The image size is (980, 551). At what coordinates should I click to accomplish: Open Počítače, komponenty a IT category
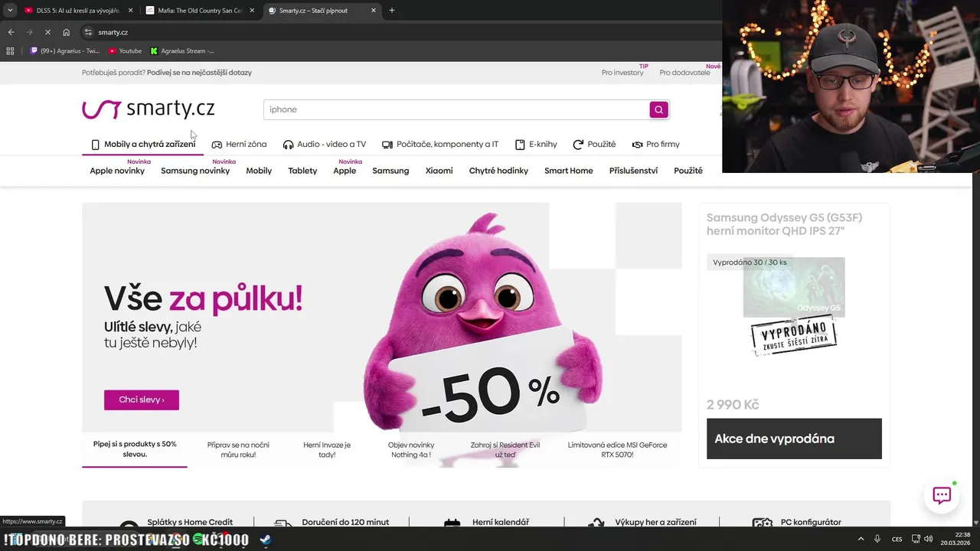coord(440,144)
